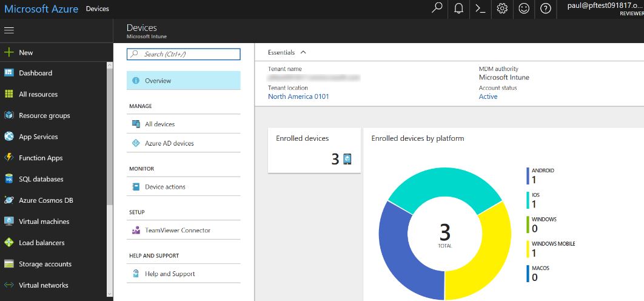The width and height of the screenshot is (644, 301).
Task: Click the 'ANDROID' legend label
Action: 543,171
